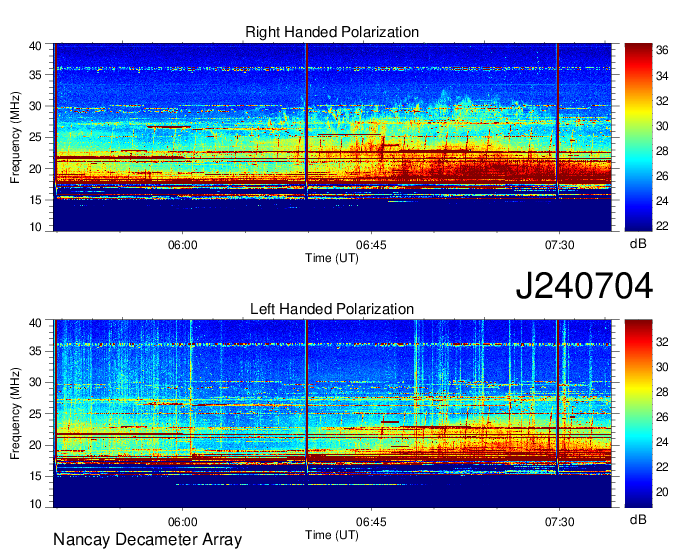
Task: Click 22 value on Right Handed color bar
Action: pyautogui.click(x=662, y=225)
